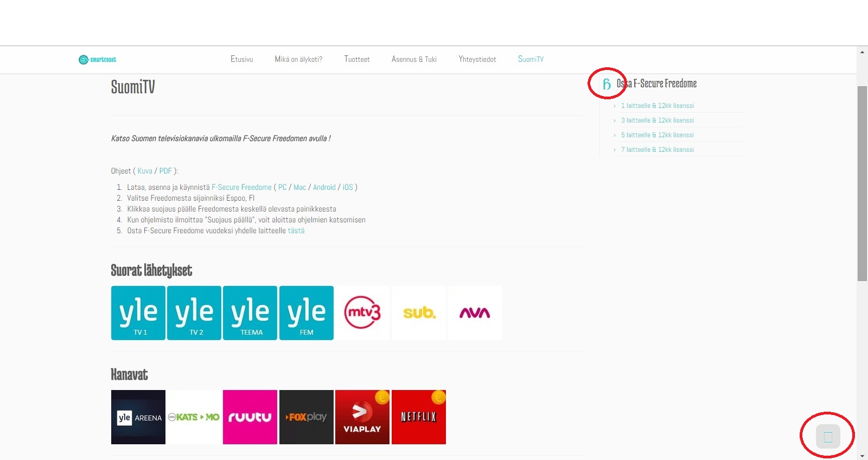Open the Yle Areena service tile
This screenshot has height=460, width=868.
[138, 417]
